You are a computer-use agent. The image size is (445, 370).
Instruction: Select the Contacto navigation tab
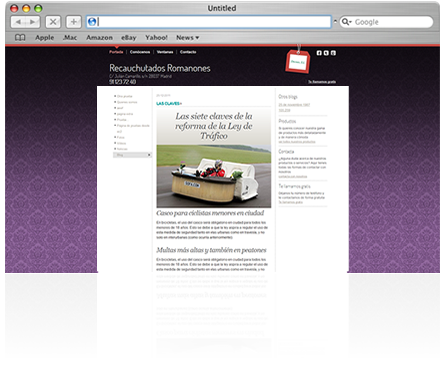pyautogui.click(x=188, y=52)
